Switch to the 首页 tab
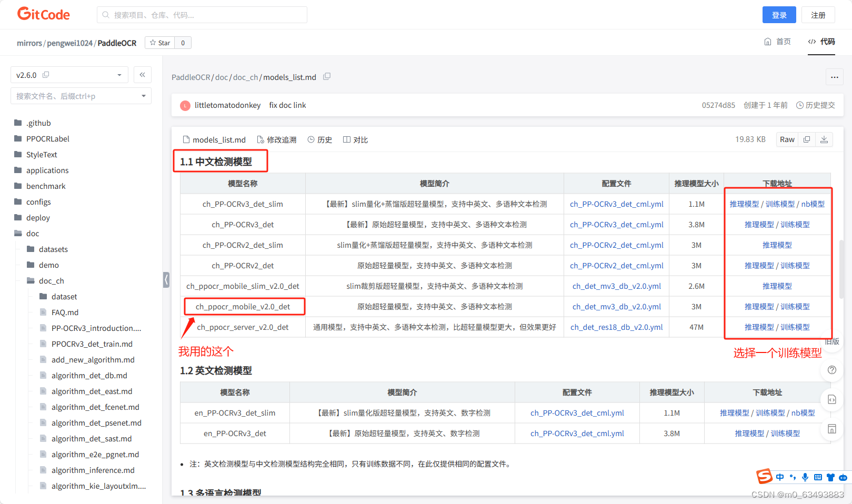Screen dimensions: 852x504 point(777,42)
